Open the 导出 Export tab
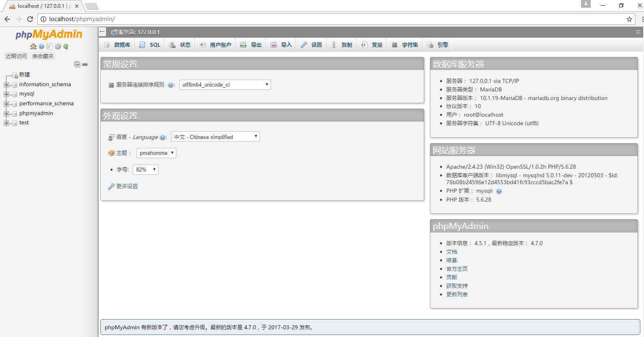644x337 pixels. click(251, 45)
